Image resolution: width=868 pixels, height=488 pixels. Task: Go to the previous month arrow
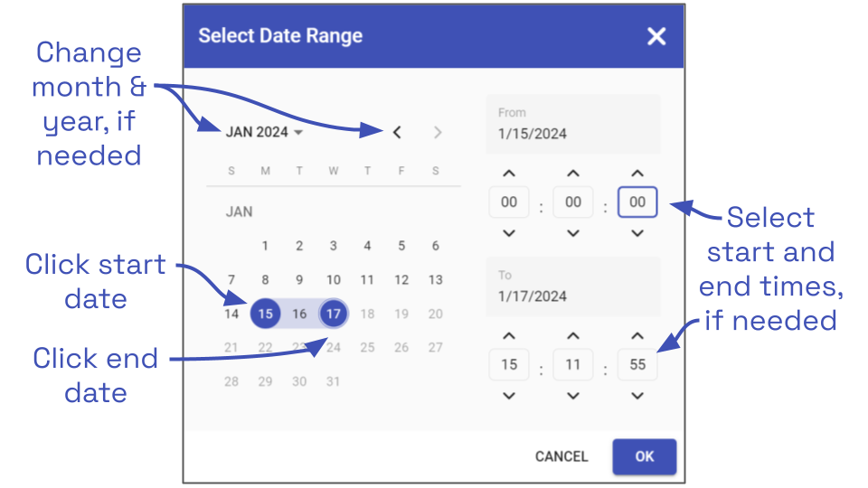point(397,133)
